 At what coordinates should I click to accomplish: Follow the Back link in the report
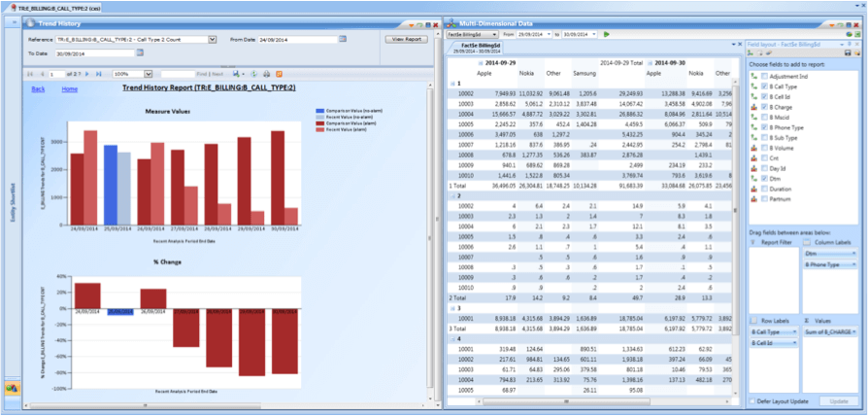[38, 88]
